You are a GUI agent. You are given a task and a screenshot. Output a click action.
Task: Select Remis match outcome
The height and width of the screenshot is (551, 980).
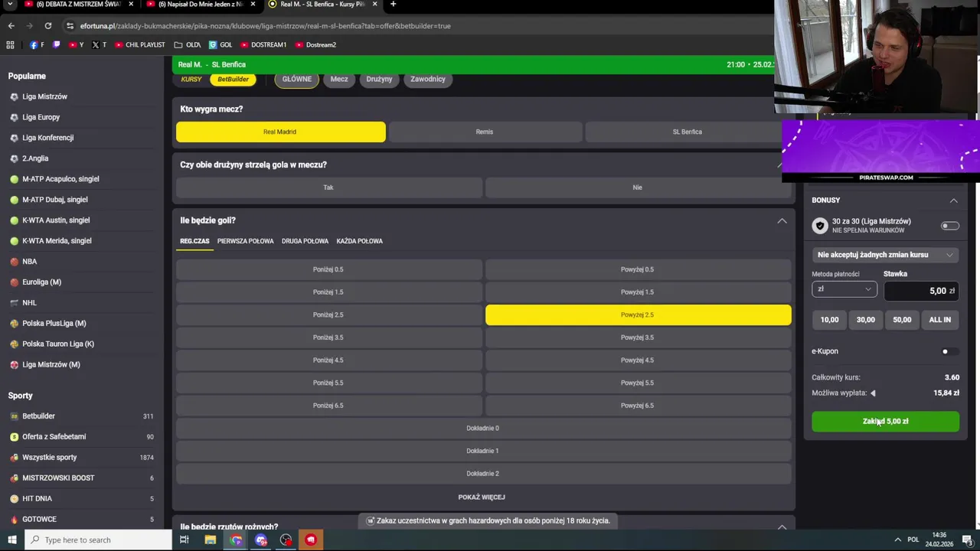(x=485, y=132)
